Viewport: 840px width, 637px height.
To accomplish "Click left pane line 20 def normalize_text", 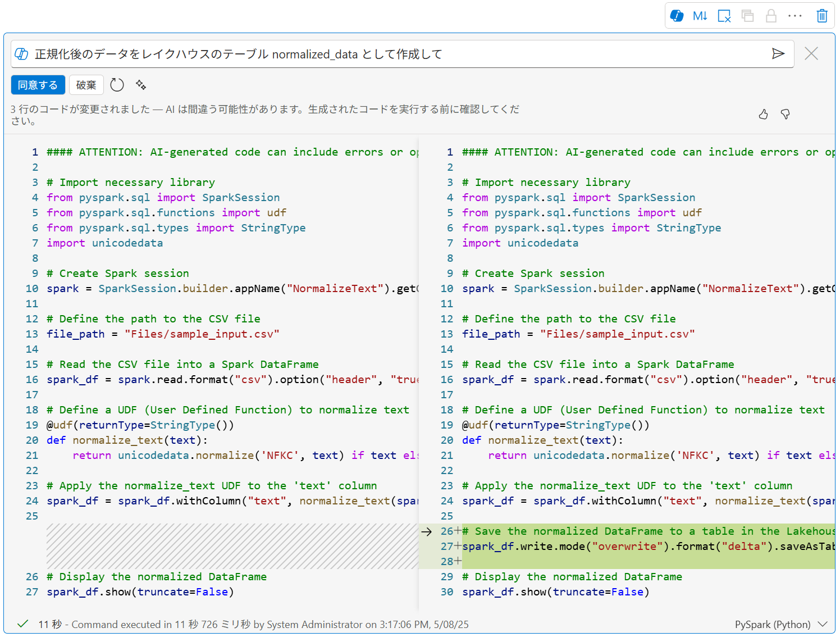I will click(127, 440).
